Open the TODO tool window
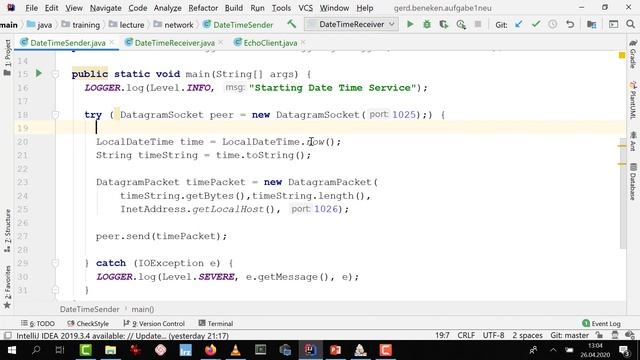This screenshot has height=360, width=640. coord(38,323)
